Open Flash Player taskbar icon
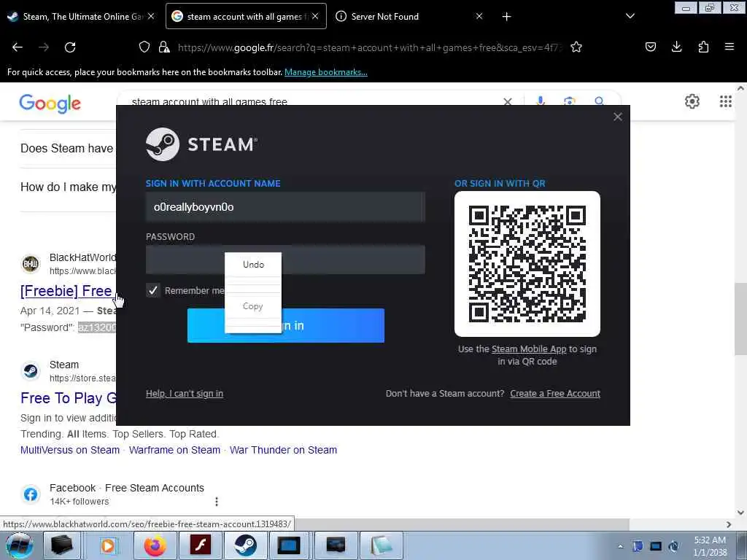 [x=200, y=545]
